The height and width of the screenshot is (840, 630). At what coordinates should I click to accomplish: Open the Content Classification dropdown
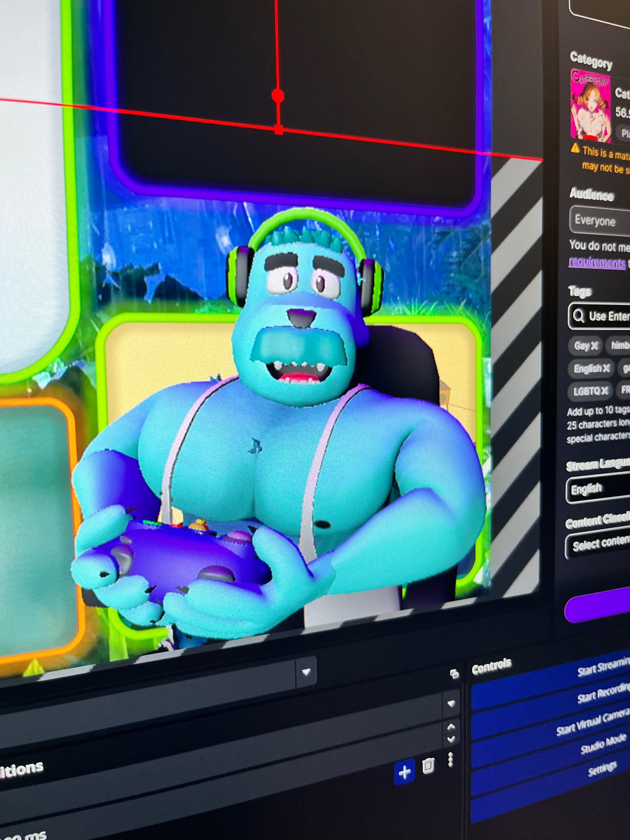(598, 544)
